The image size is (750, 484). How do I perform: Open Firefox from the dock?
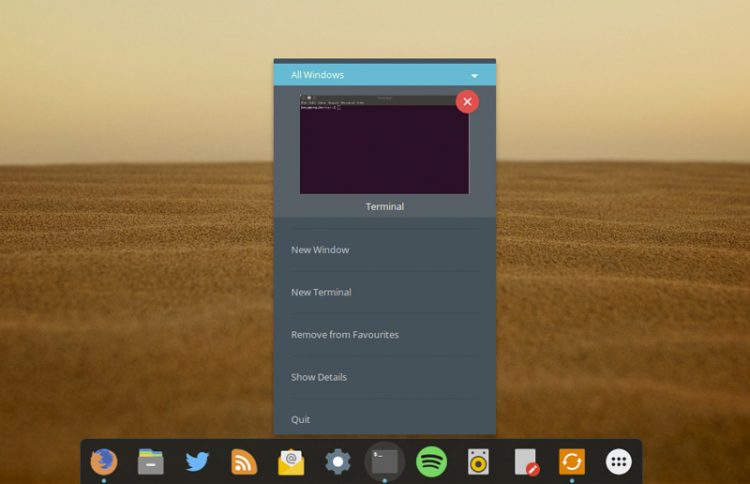pos(103,461)
